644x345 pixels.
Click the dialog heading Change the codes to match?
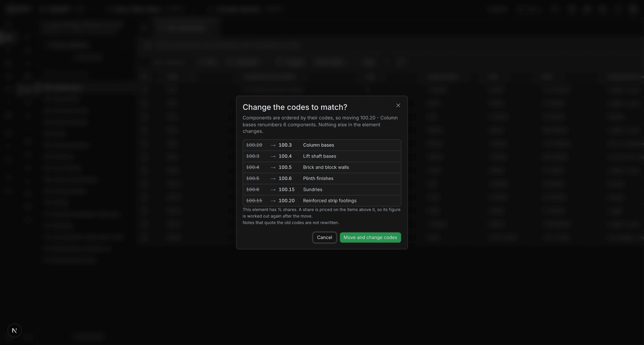click(x=295, y=107)
